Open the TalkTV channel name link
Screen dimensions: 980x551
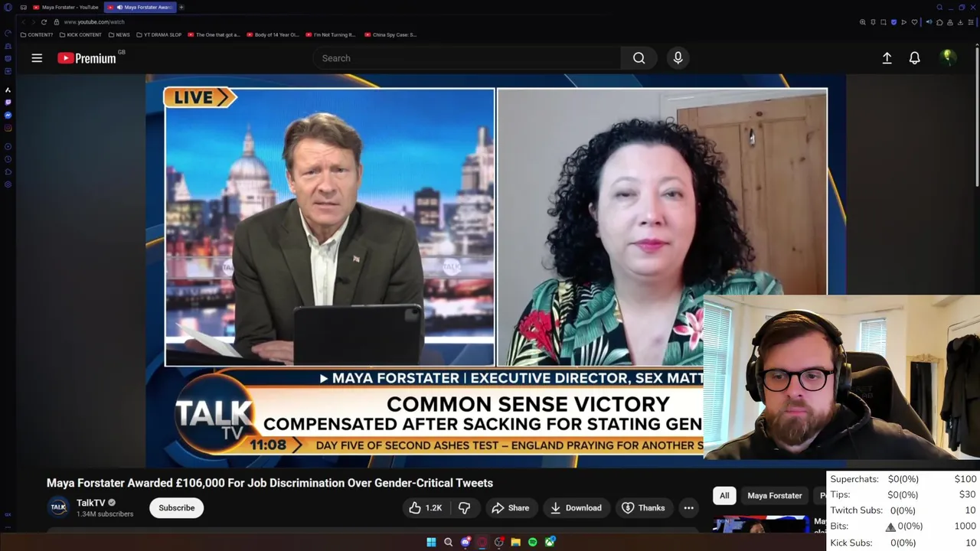[x=90, y=503]
